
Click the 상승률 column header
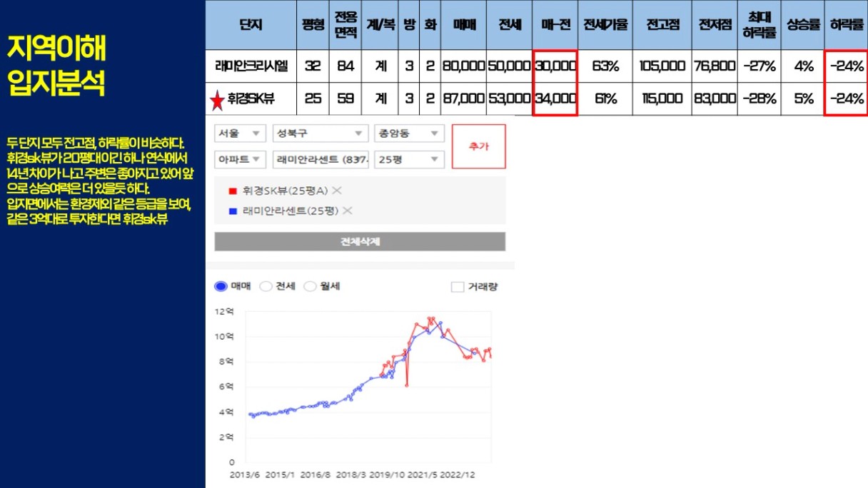pos(803,25)
